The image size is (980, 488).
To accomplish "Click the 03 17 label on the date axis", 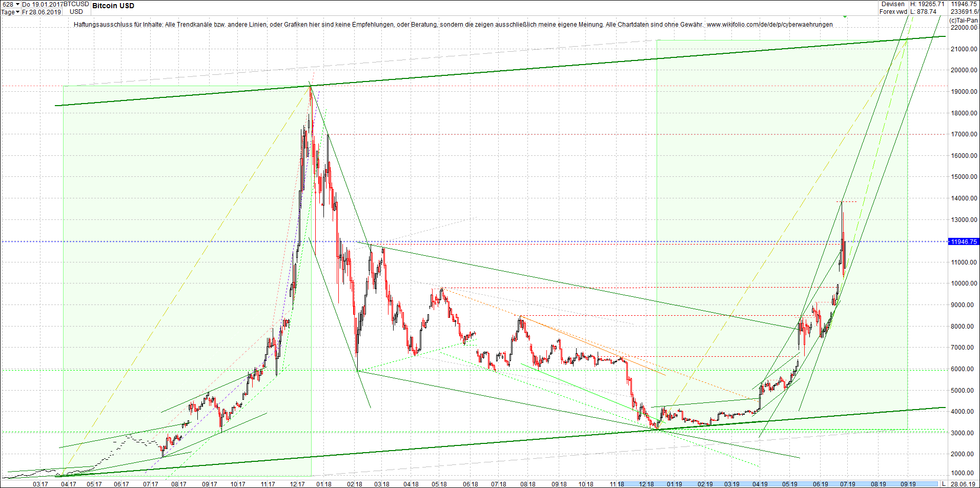I will click(x=41, y=483).
